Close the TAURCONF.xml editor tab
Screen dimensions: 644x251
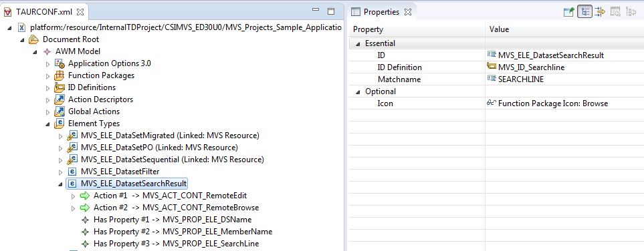click(80, 12)
